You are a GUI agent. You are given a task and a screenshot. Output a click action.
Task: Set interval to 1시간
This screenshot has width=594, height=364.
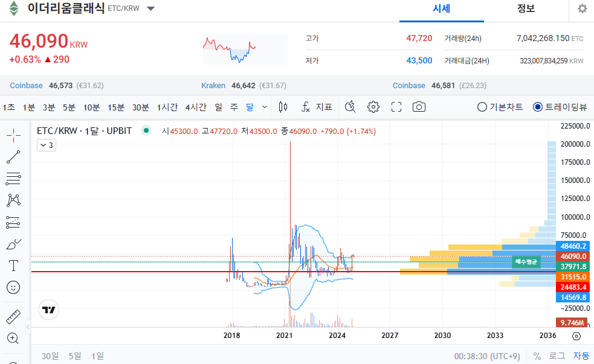click(167, 107)
